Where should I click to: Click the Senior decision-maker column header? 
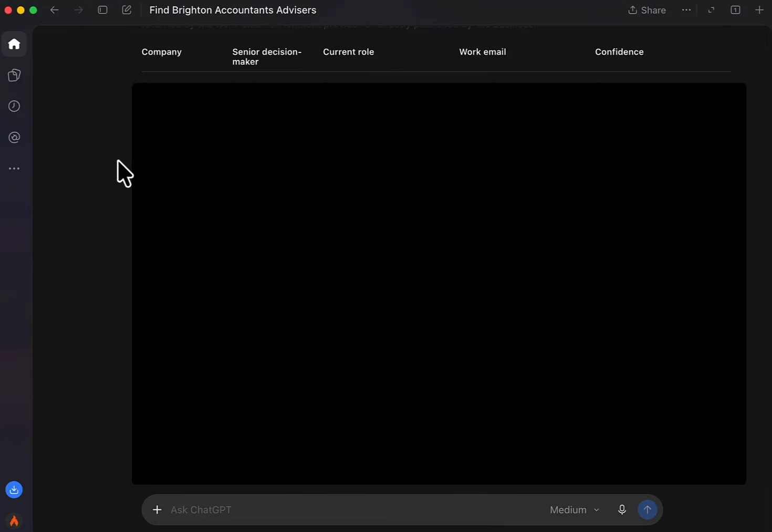(x=267, y=57)
